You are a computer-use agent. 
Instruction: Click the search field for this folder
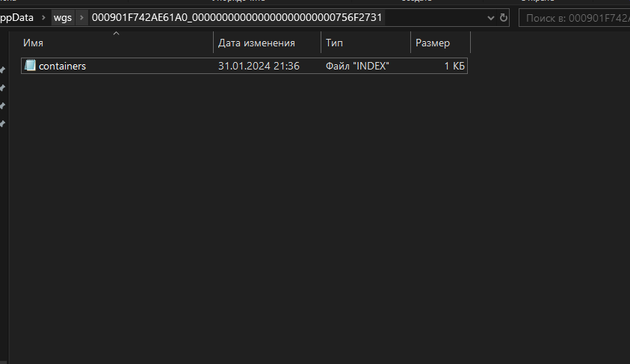pos(575,18)
